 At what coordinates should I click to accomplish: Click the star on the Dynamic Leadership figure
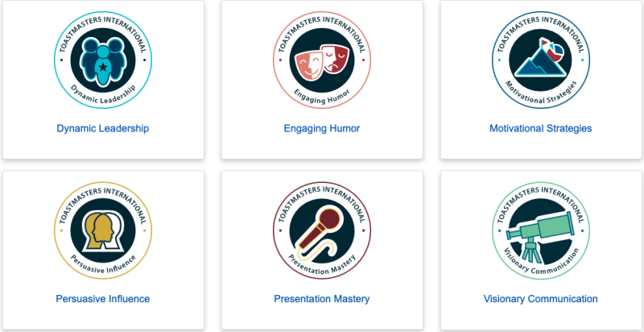pos(103,67)
